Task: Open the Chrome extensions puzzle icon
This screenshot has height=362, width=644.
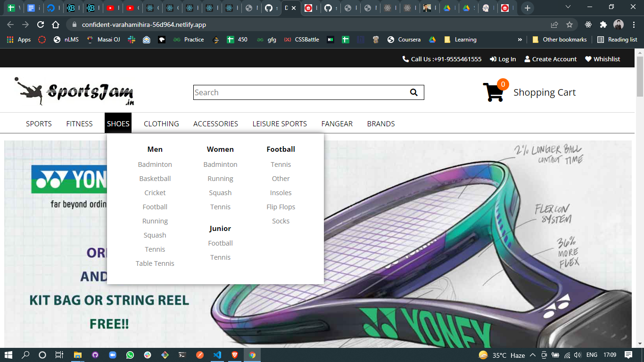Action: point(603,25)
